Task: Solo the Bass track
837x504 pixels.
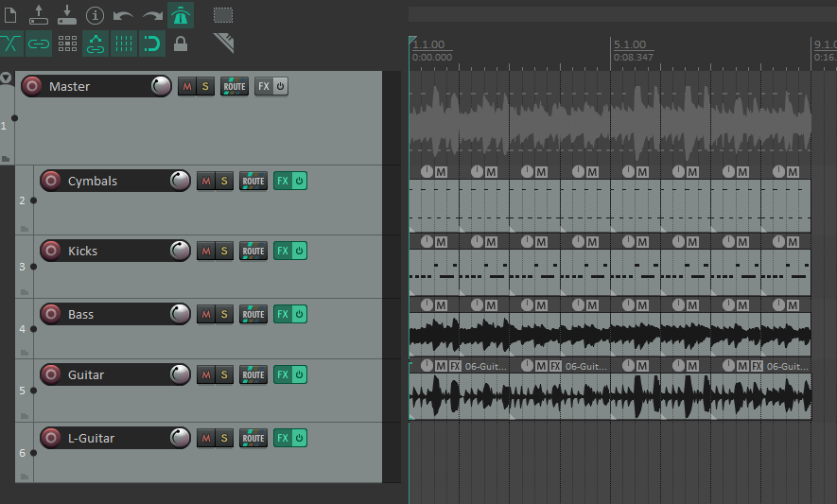Action: [224, 314]
